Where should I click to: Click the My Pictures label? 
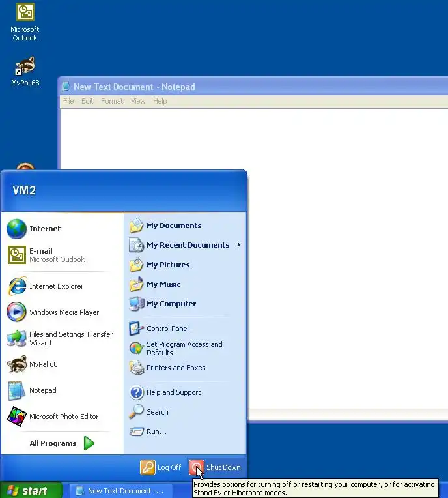(x=168, y=265)
